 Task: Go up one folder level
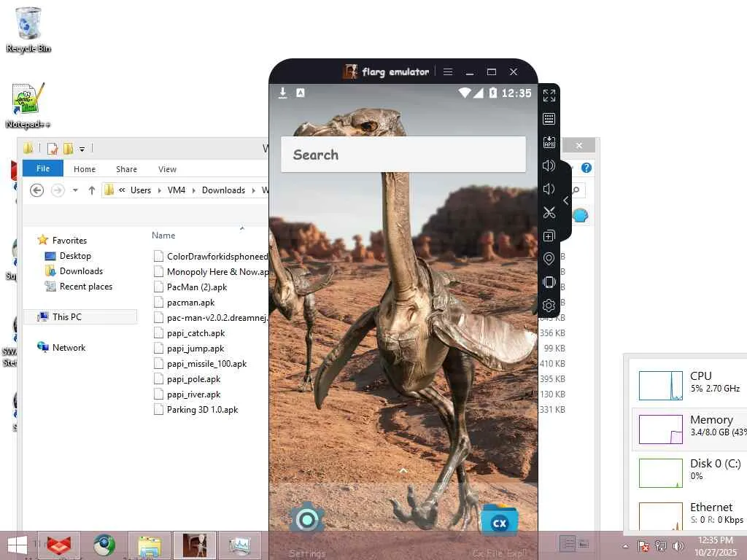(91, 190)
